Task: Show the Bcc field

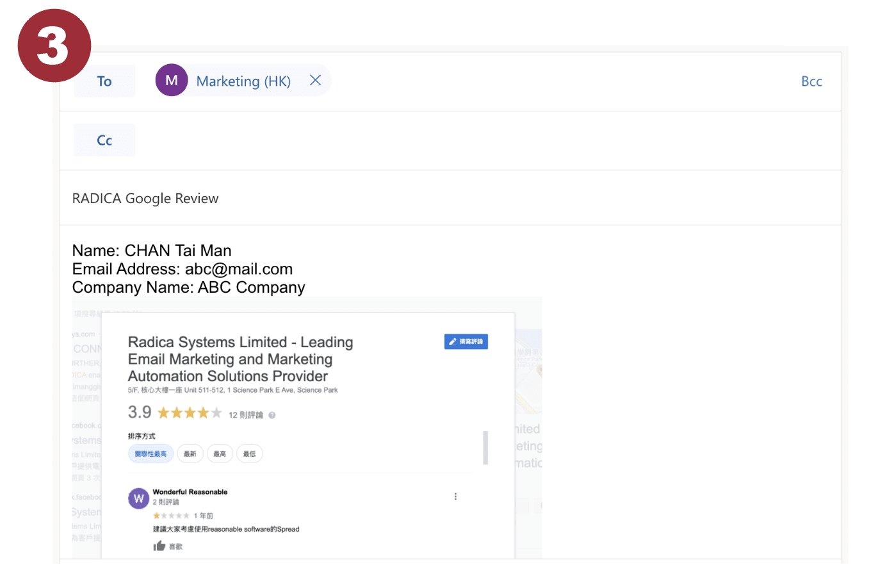Action: (811, 81)
